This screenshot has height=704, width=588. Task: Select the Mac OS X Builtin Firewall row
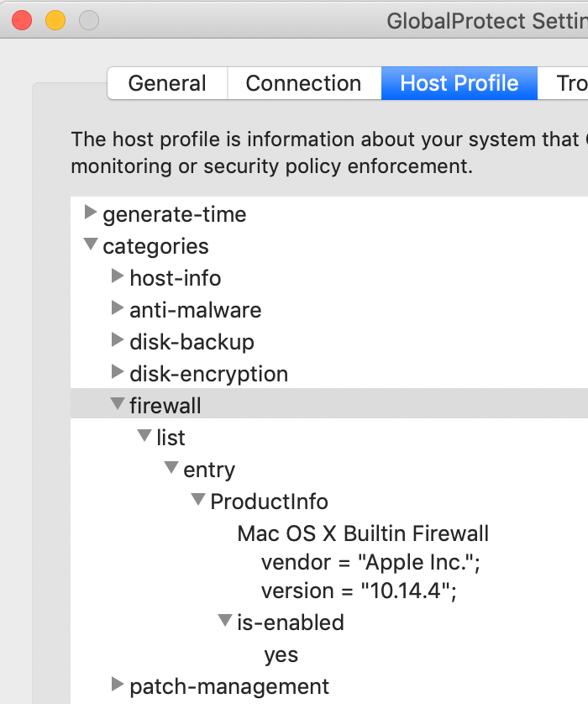[x=363, y=533]
